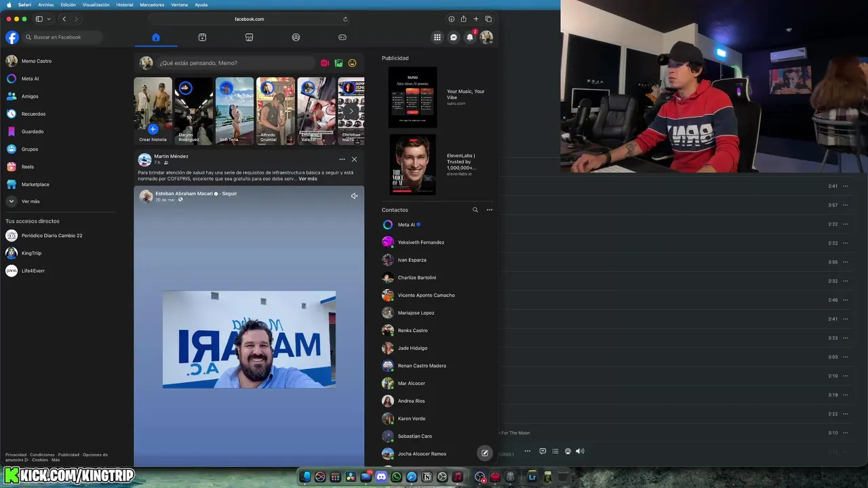868x488 pixels.
Task: Show next stories with arrow button
Action: click(x=351, y=111)
